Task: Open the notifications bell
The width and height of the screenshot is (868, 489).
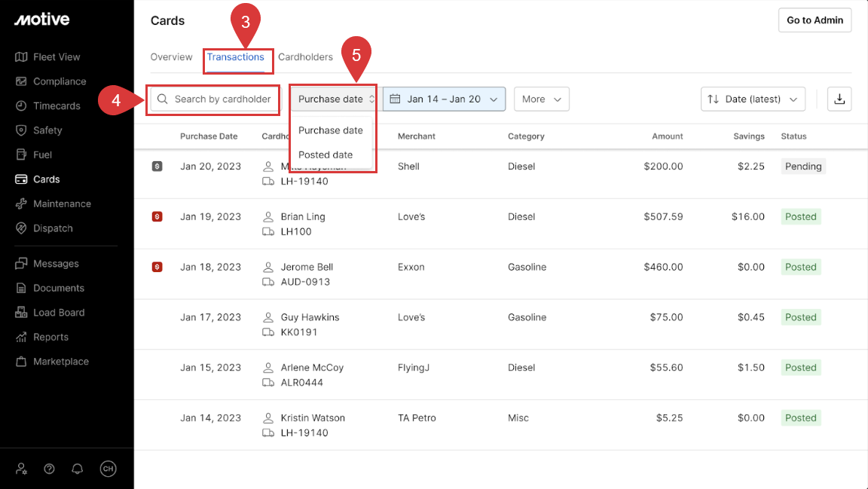Action: 76,468
